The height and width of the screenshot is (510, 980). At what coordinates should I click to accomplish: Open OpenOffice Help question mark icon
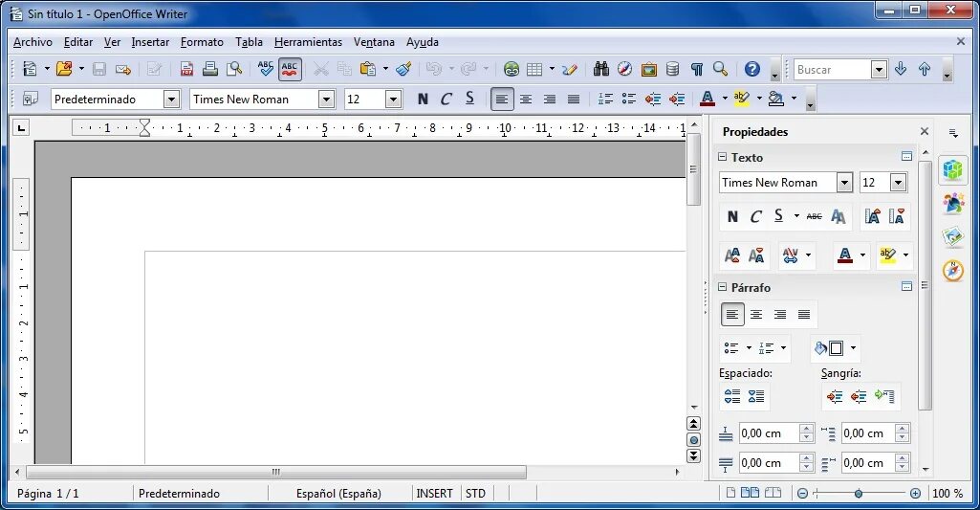point(751,69)
